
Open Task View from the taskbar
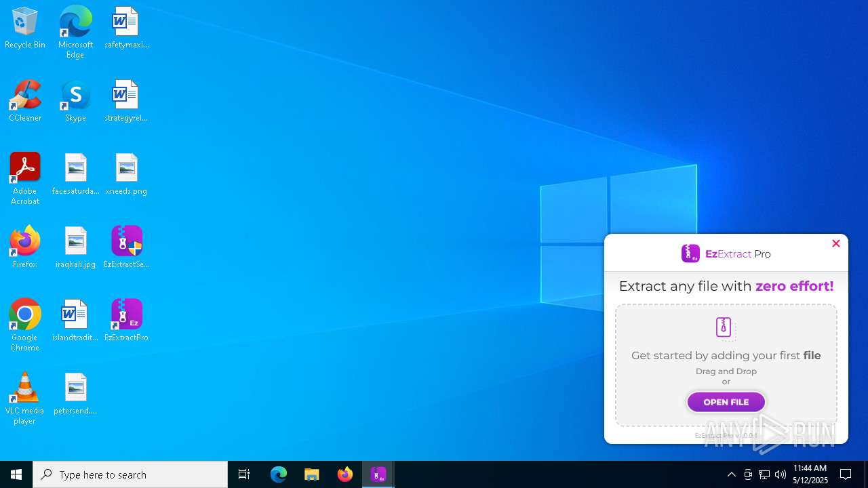click(244, 474)
